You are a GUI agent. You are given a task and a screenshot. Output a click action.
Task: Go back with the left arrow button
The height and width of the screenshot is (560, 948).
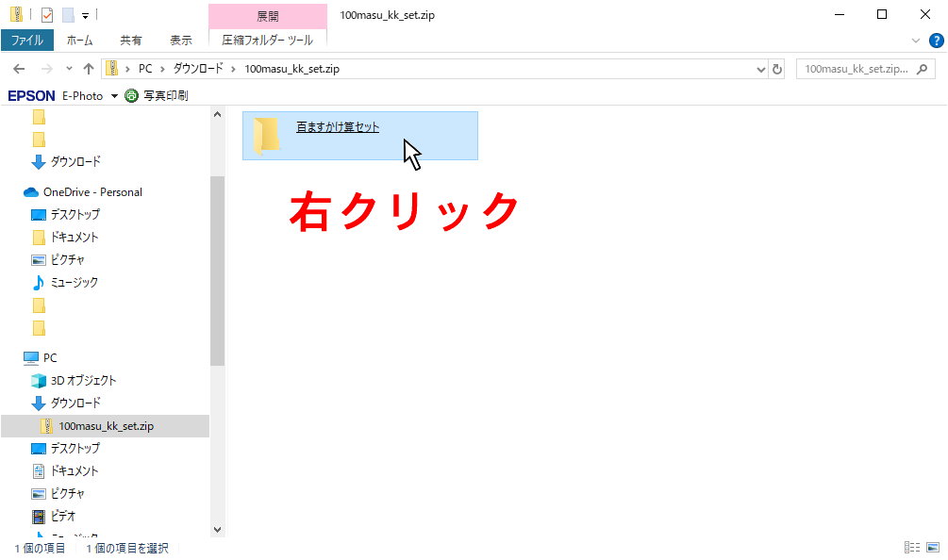20,69
